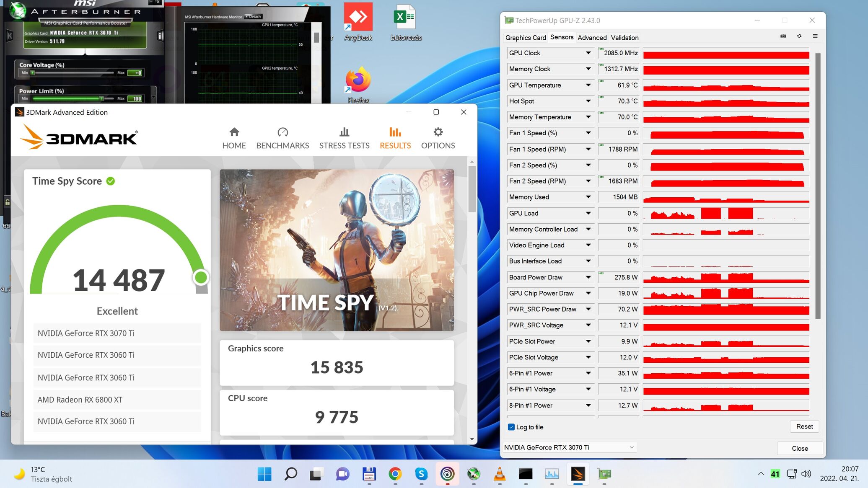The width and height of the screenshot is (868, 488).
Task: Open the RTX 3070 Ti device selector
Action: pos(569,447)
